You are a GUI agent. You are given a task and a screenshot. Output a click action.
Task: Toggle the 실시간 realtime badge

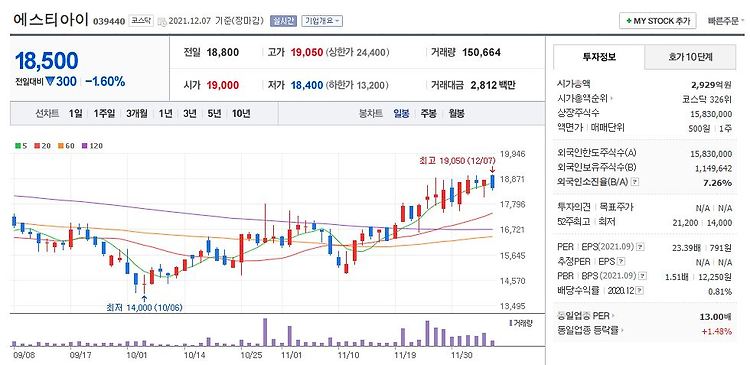(284, 21)
